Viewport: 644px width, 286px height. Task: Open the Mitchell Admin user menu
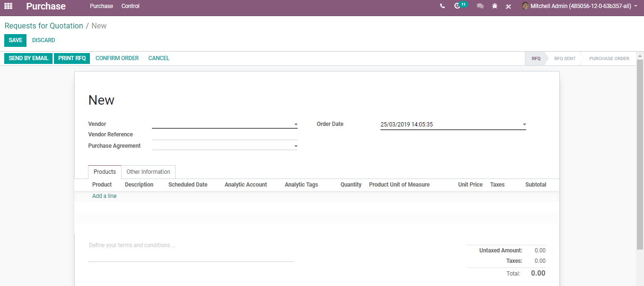(580, 6)
